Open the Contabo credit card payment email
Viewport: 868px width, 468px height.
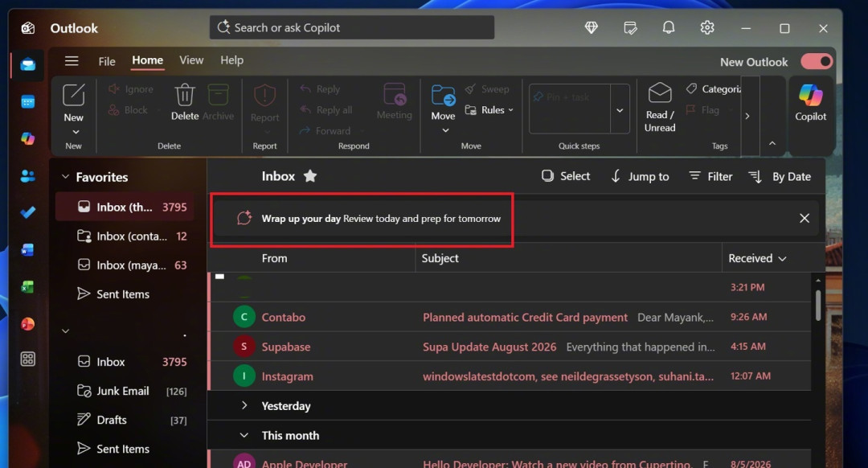(510, 317)
